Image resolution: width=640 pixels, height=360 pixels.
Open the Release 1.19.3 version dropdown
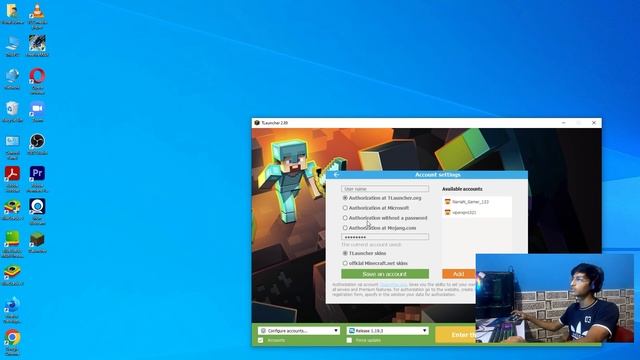pyautogui.click(x=387, y=331)
